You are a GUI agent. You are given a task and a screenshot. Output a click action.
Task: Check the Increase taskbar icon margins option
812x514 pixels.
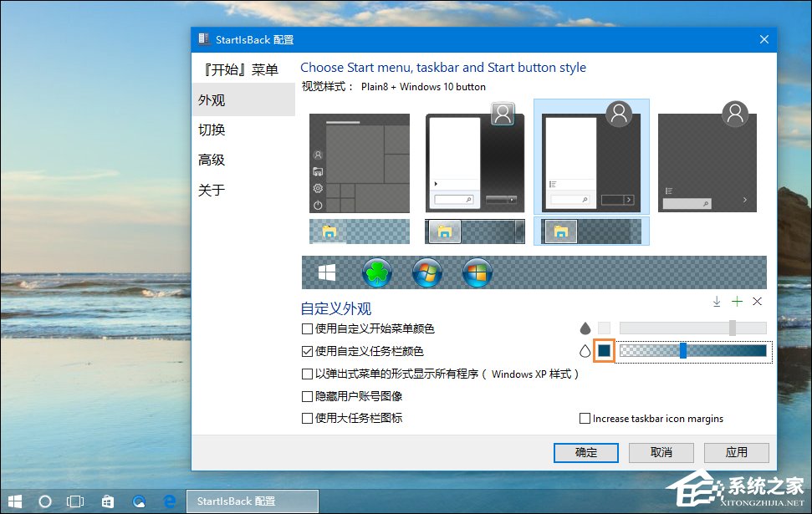585,418
